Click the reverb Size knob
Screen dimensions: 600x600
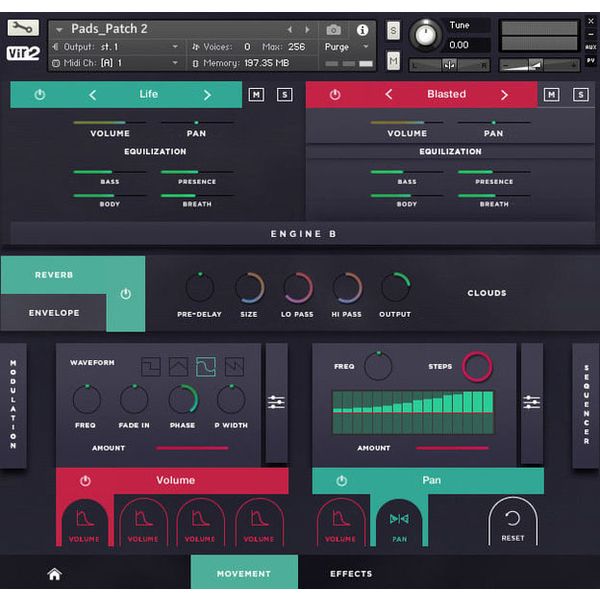coord(249,287)
